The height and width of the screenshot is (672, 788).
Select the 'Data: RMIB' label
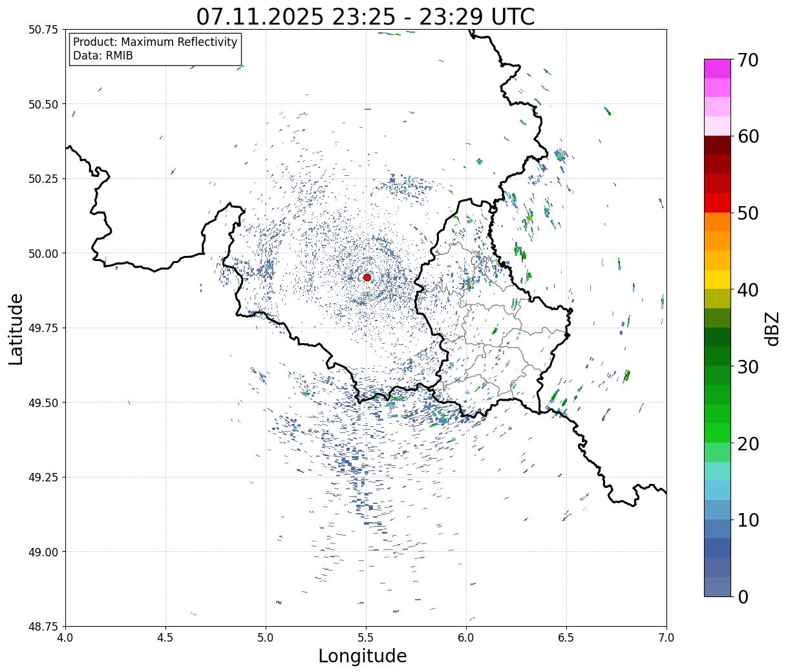coord(103,56)
